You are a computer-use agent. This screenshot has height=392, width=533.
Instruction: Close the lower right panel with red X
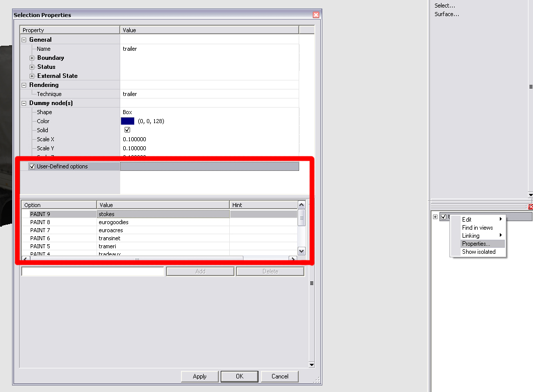(530, 207)
